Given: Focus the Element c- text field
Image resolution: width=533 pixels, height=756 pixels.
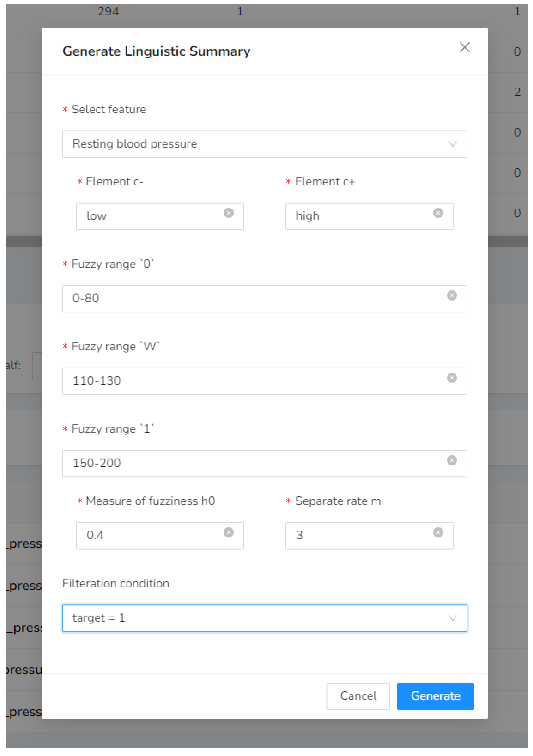Looking at the screenshot, I should click(148, 216).
